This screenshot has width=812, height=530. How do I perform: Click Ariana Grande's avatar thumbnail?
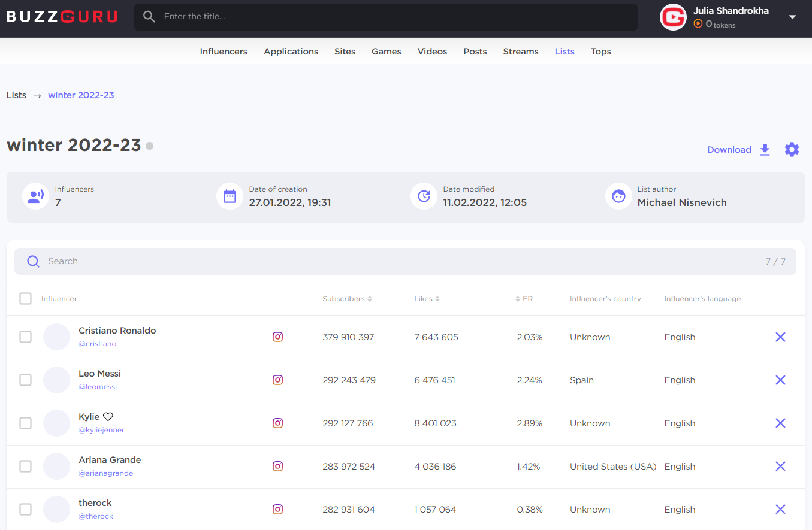point(57,467)
